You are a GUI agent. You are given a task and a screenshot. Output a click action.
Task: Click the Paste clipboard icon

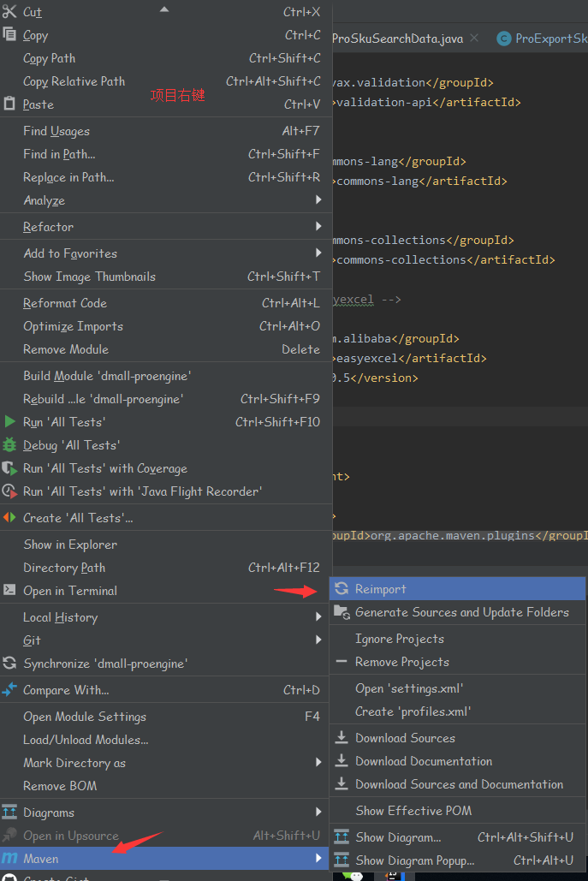click(9, 104)
